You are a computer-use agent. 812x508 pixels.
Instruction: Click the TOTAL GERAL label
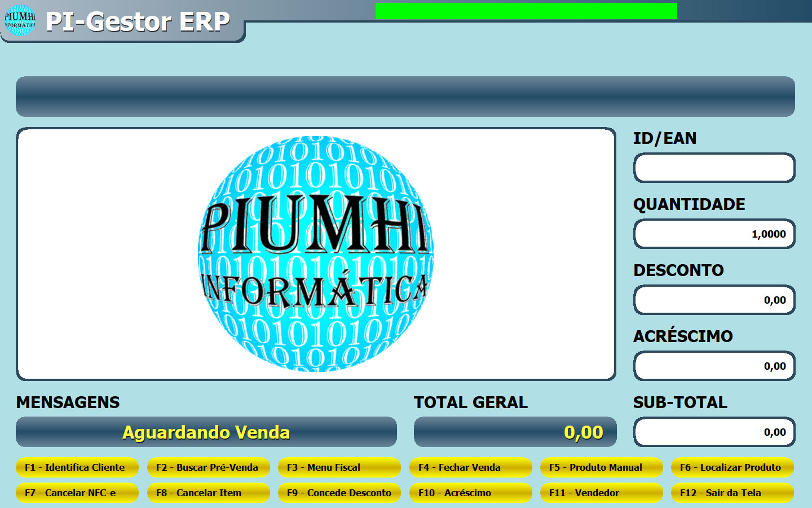click(x=471, y=402)
